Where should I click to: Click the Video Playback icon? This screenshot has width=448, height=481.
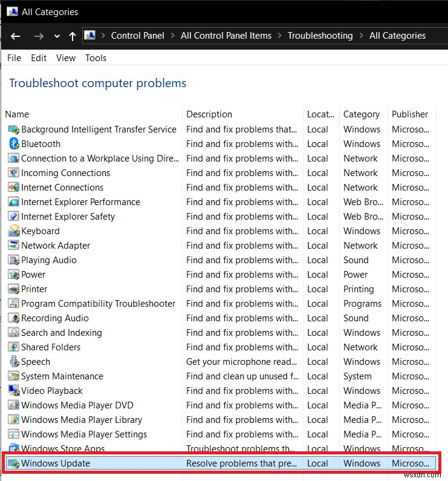point(13,391)
